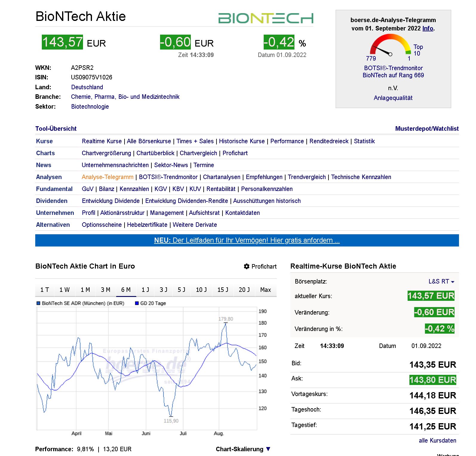Open Historische Kurse link
Image resolution: width=476 pixels, height=456 pixels.
(x=242, y=141)
